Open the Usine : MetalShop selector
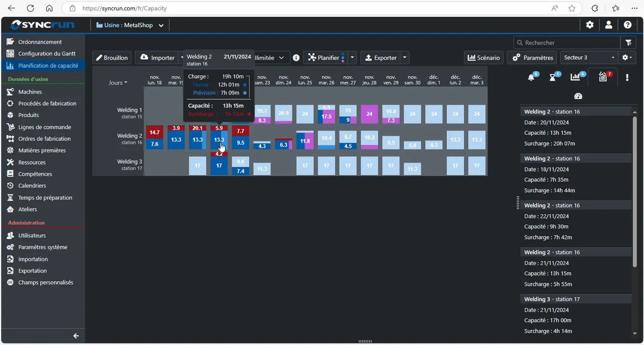The height and width of the screenshot is (345, 644). (130, 25)
